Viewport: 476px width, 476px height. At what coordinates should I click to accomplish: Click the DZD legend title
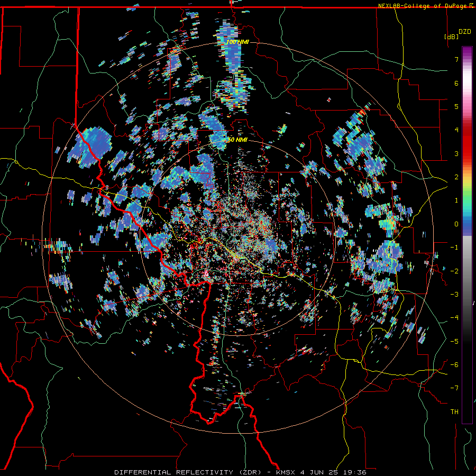pos(464,32)
